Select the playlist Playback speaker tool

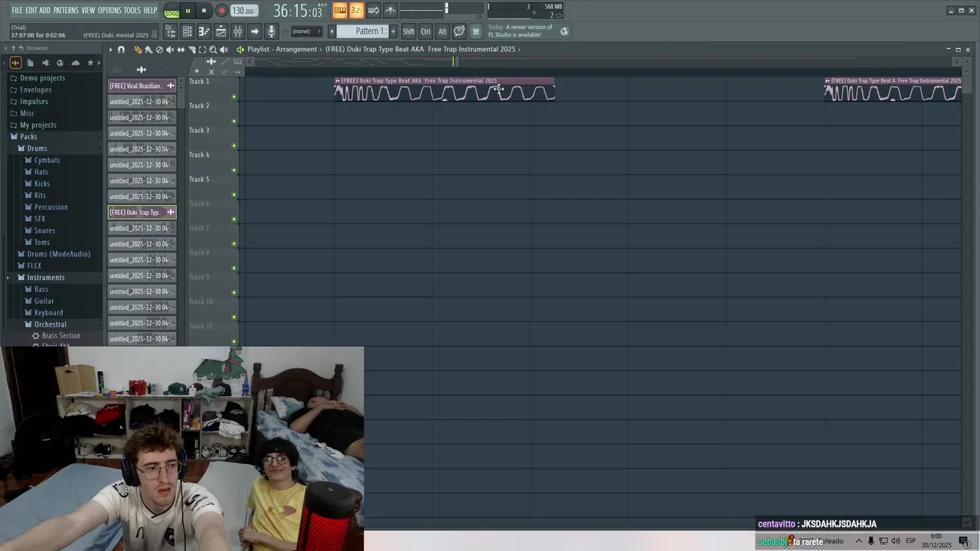(x=224, y=49)
